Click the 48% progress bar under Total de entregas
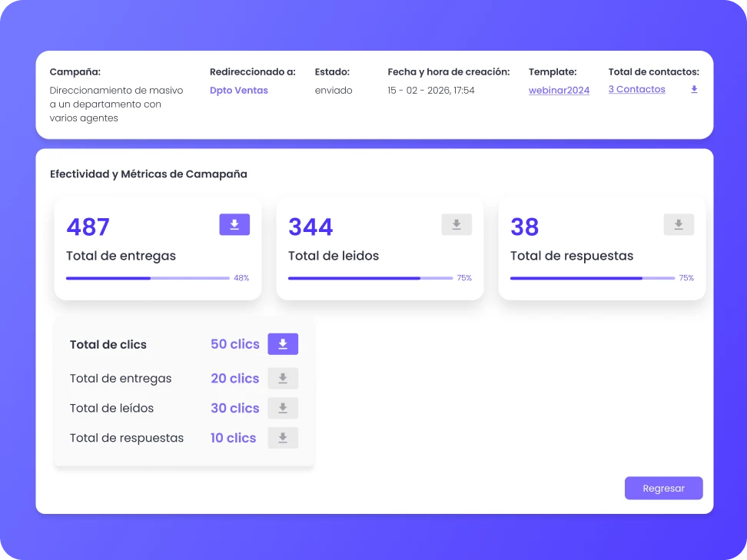747x560 pixels. pos(146,277)
